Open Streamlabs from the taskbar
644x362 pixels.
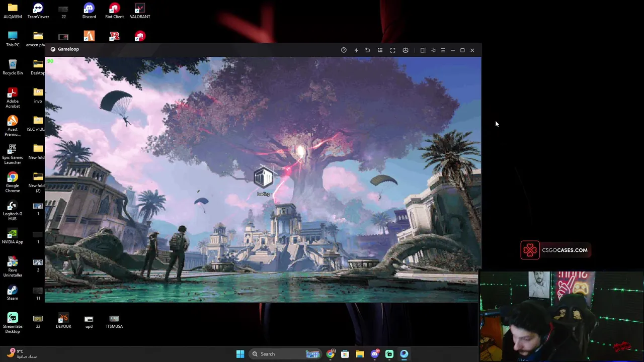pyautogui.click(x=389, y=354)
